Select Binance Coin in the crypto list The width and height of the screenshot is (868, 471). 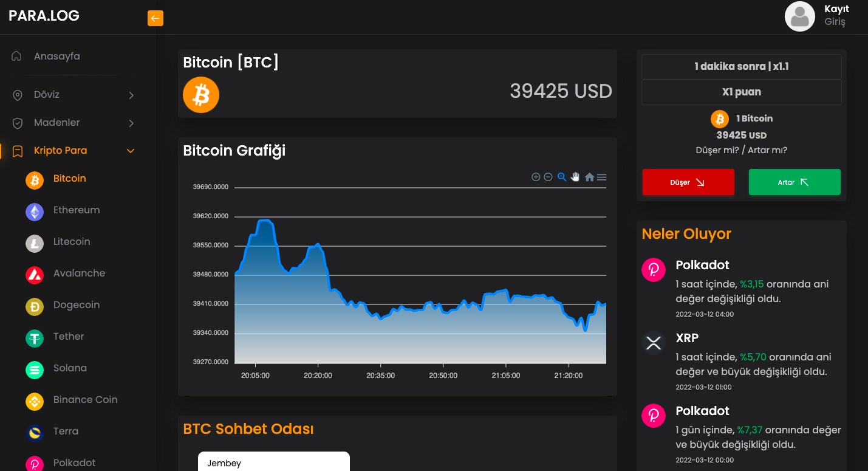tap(86, 400)
